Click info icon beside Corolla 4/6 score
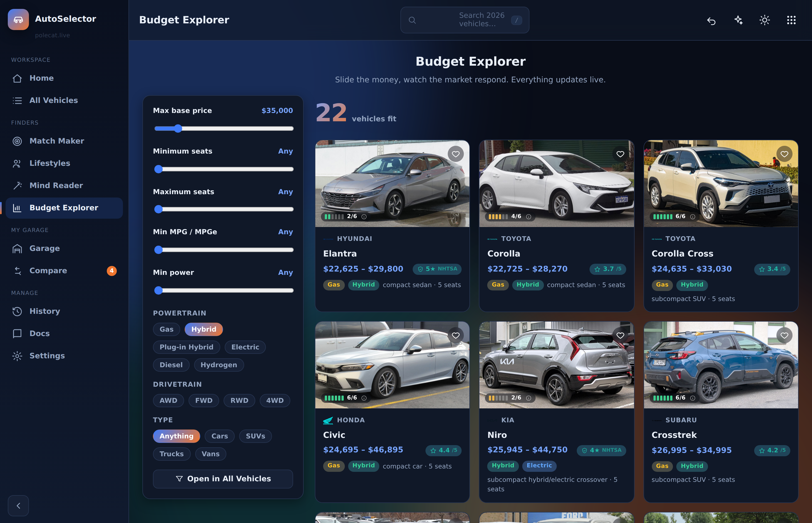The width and height of the screenshot is (812, 523). tap(529, 217)
